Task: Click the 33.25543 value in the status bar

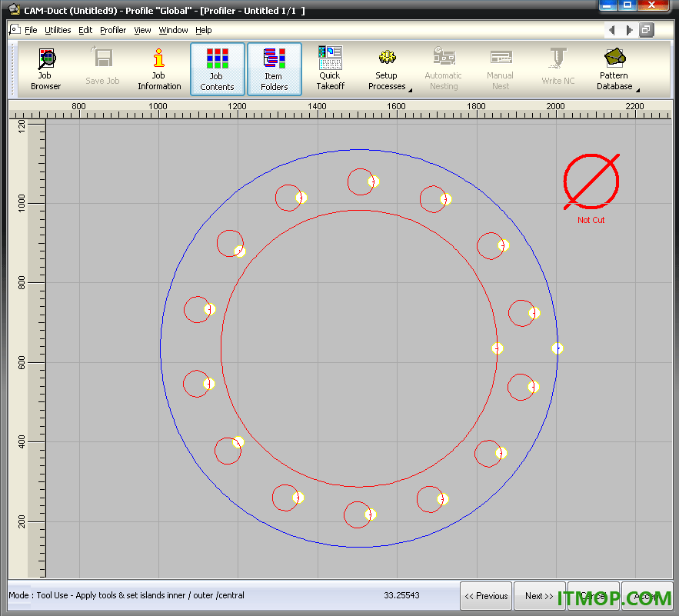Action: pyautogui.click(x=401, y=595)
